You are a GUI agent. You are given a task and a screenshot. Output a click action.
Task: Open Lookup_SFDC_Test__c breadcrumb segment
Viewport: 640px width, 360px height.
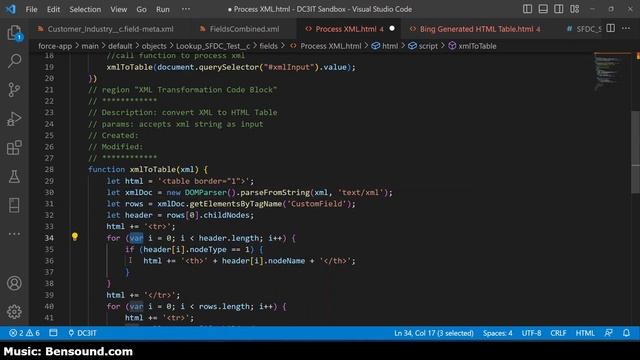click(x=213, y=46)
